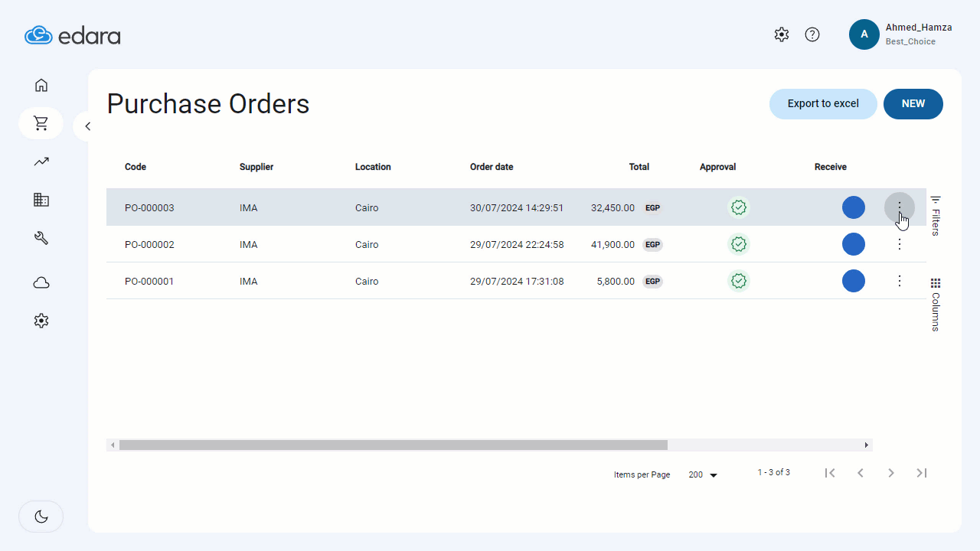Open the Filters side panel
Image resolution: width=980 pixels, height=551 pixels.
pyautogui.click(x=936, y=216)
